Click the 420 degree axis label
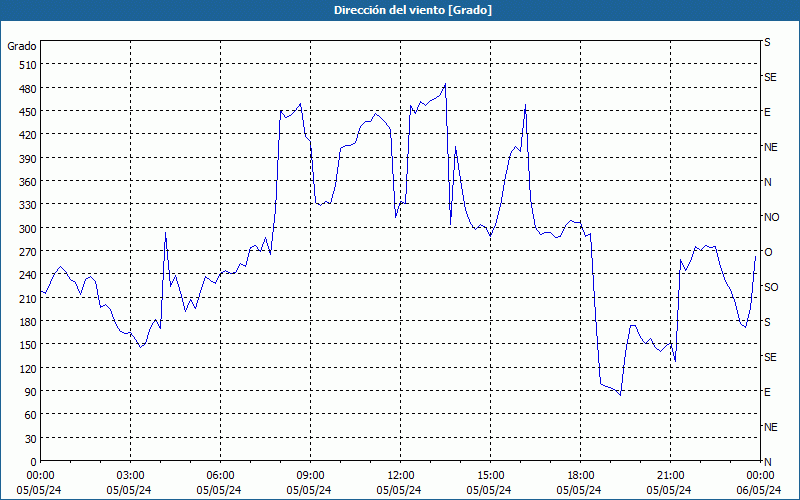 [x=28, y=135]
